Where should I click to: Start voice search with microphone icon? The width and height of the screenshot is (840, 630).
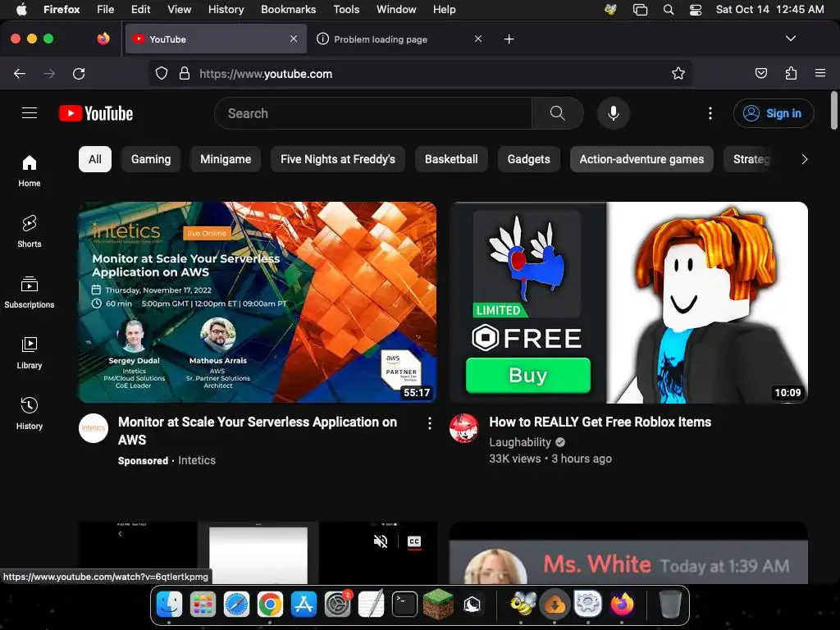click(614, 113)
